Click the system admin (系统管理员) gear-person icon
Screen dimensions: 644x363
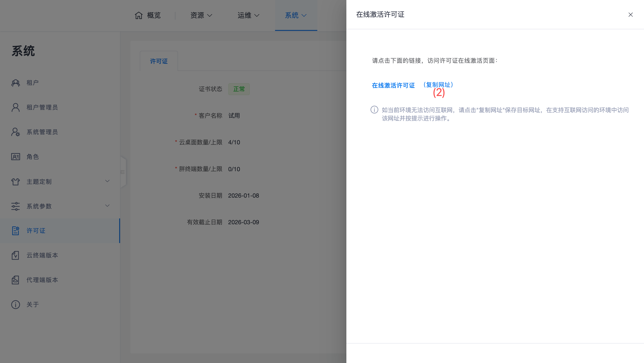point(15,132)
